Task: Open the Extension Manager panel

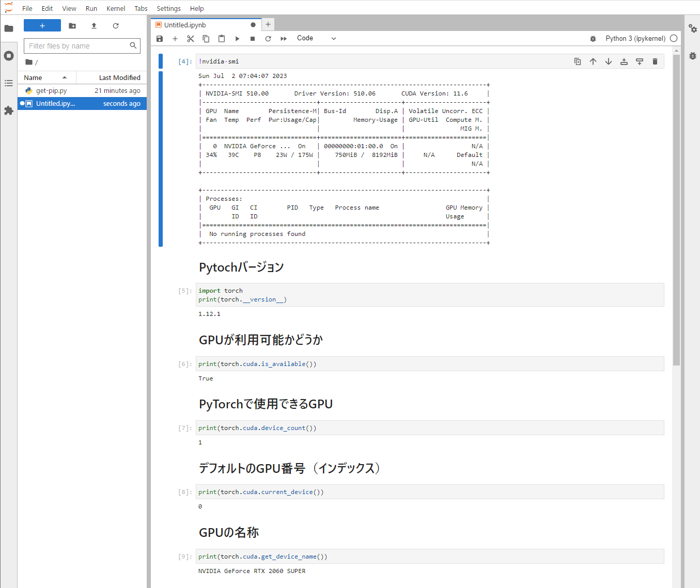Action: pyautogui.click(x=9, y=110)
